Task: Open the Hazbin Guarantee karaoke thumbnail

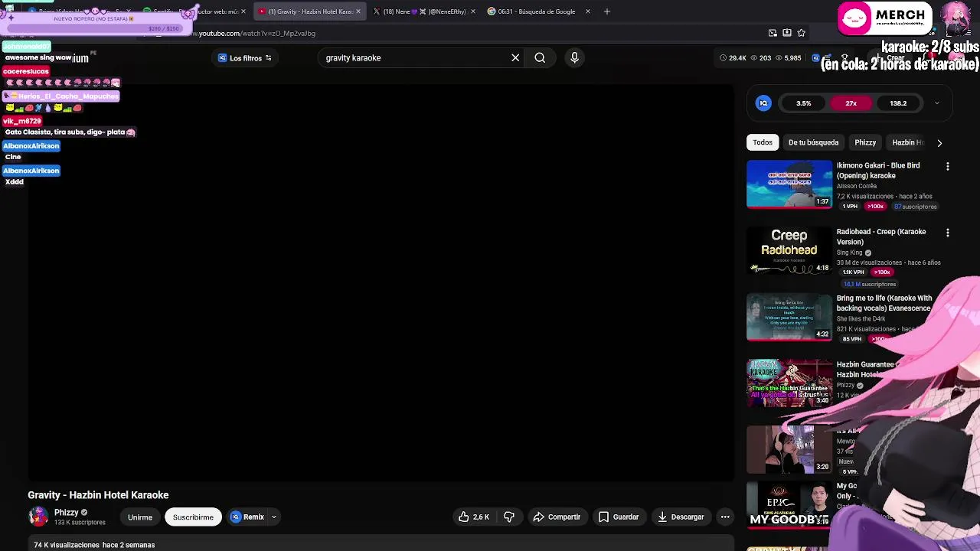Action: [789, 383]
